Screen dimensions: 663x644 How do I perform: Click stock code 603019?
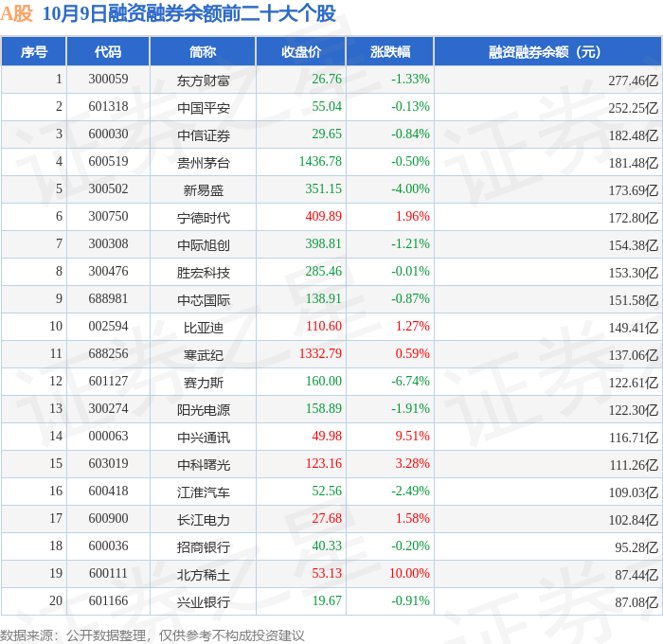tap(108, 464)
